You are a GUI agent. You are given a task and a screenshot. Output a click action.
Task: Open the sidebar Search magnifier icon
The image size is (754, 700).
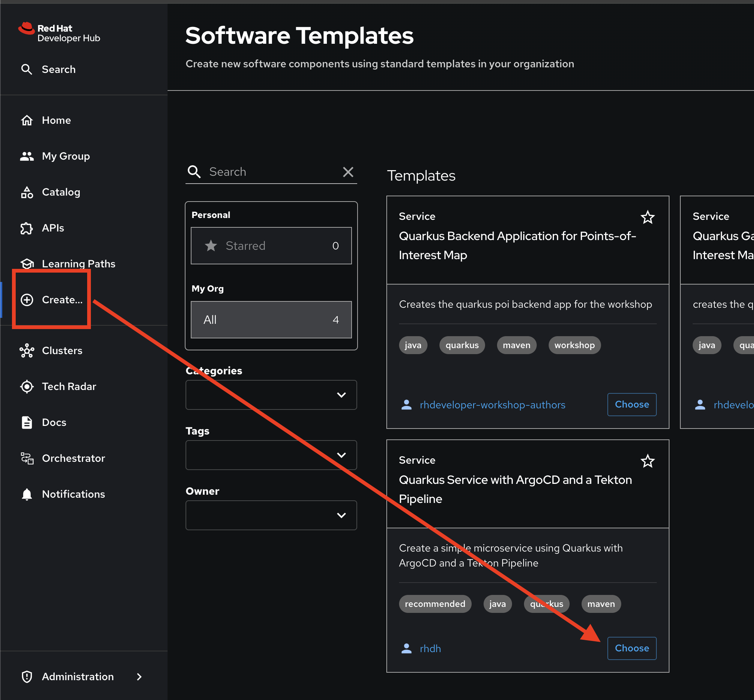[27, 69]
